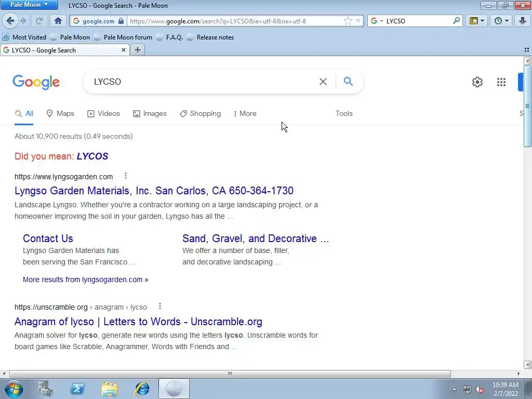The width and height of the screenshot is (532, 399).
Task: Switch to the Maps tab
Action: [x=60, y=114]
